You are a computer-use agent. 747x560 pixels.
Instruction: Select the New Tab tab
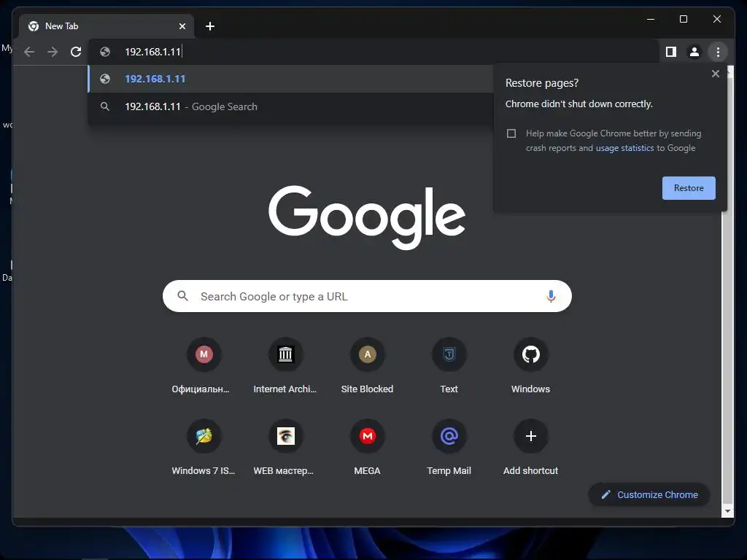(107, 26)
